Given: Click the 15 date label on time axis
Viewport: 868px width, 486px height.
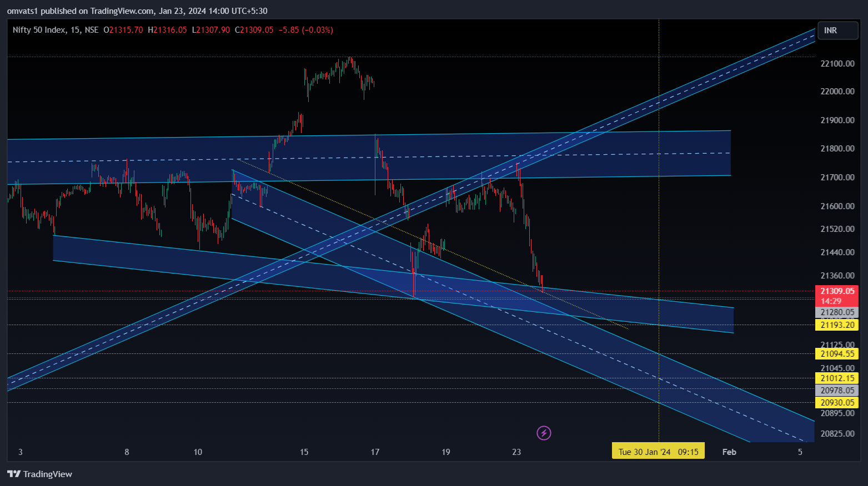Looking at the screenshot, I should (304, 452).
